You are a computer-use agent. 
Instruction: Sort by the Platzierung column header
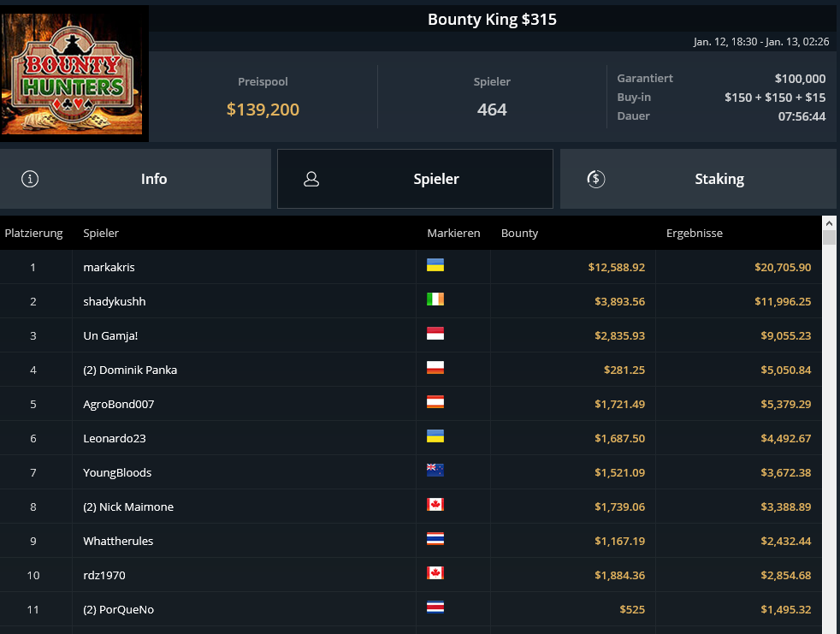pos(33,233)
